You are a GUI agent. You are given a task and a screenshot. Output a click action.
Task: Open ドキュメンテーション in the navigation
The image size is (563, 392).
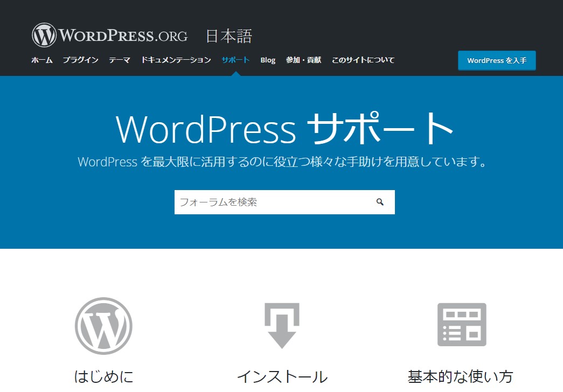pos(176,60)
